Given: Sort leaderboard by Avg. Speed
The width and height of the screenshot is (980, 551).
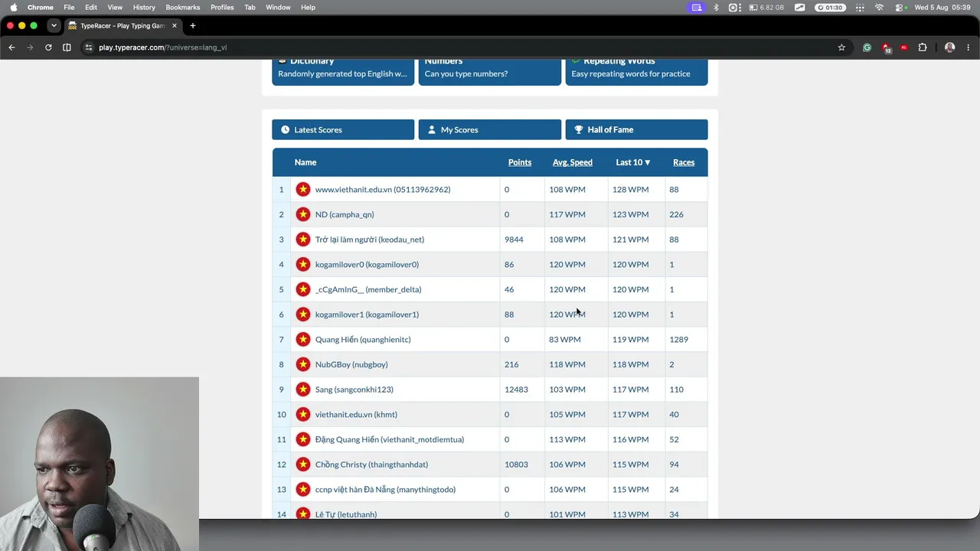Looking at the screenshot, I should [x=573, y=162].
